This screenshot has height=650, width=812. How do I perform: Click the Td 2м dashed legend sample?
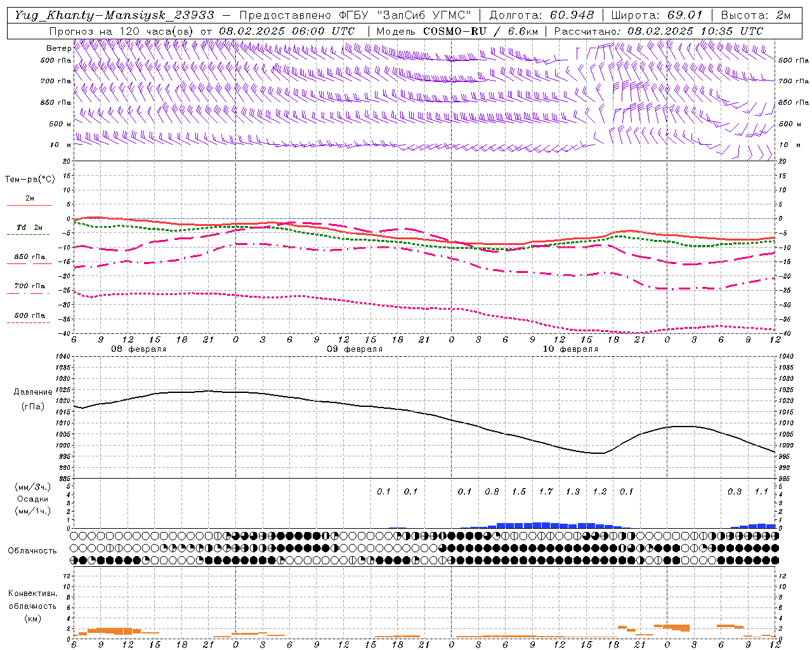coord(29,234)
